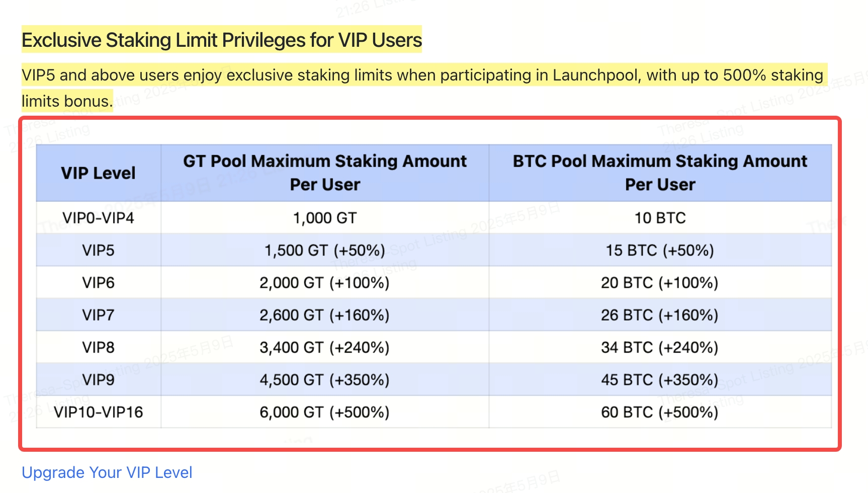Image resolution: width=868 pixels, height=493 pixels.
Task: Click the 4,500 GT (+350%) cell
Action: coord(325,380)
